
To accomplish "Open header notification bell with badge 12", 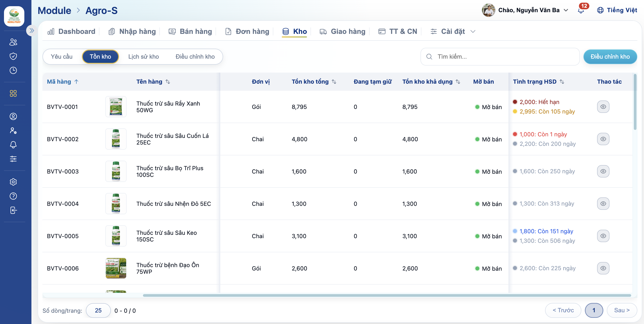I will [x=581, y=10].
